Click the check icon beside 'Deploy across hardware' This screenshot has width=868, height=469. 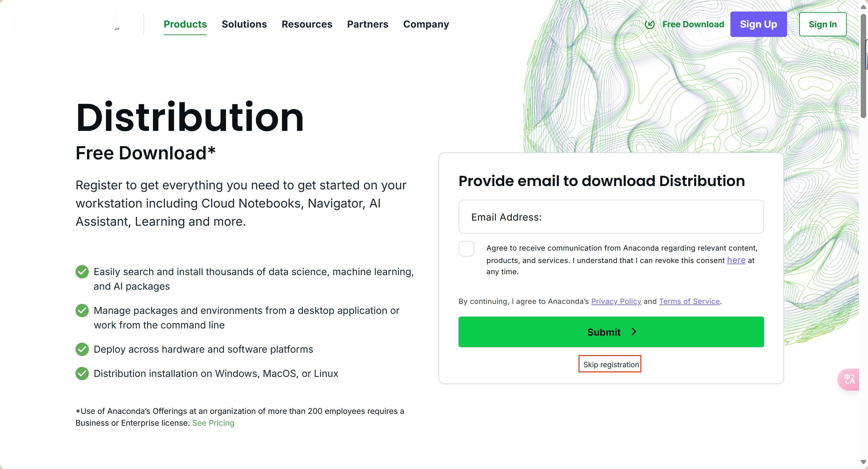pos(82,349)
